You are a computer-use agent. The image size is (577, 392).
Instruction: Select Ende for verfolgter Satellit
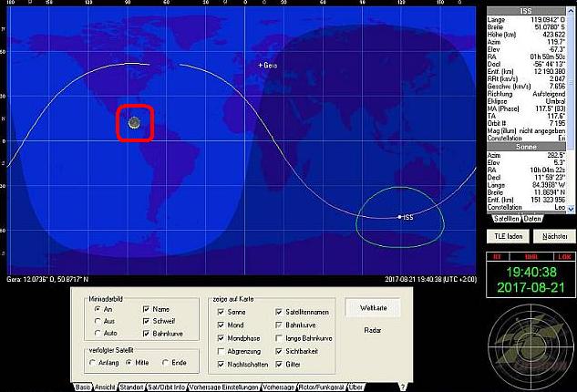165,363
